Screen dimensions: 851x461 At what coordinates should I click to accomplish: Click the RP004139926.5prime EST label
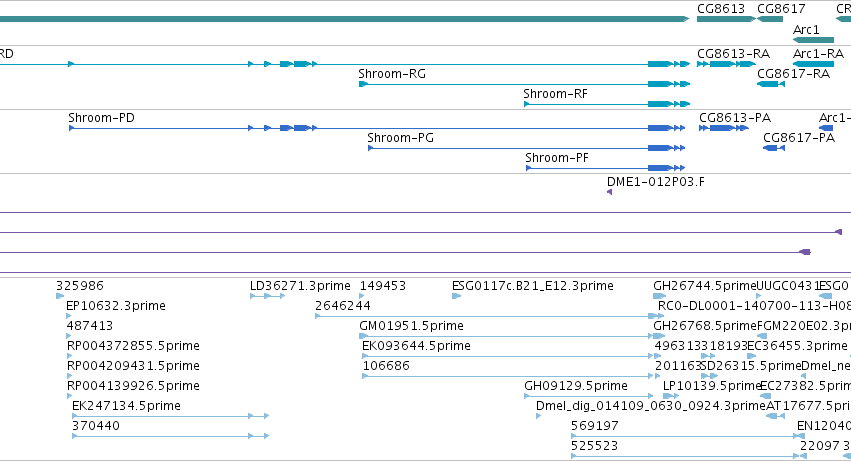coord(133,386)
